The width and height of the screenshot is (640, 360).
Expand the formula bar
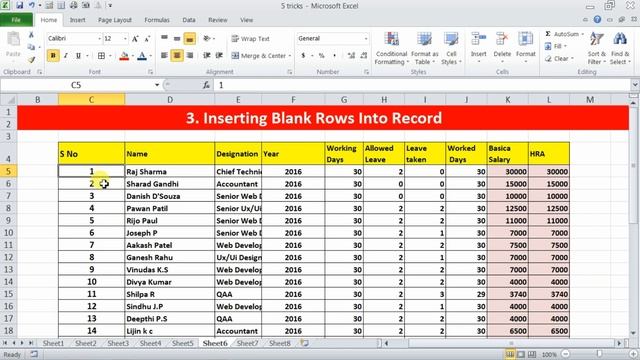635,85
